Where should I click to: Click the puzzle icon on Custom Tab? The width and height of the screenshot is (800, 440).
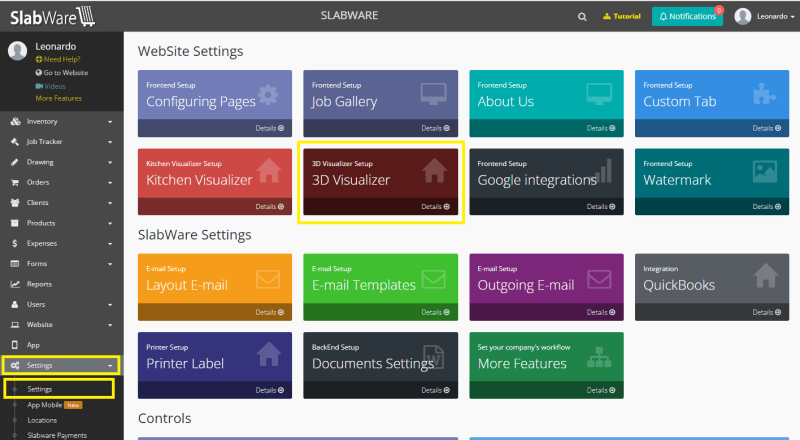pos(764,94)
